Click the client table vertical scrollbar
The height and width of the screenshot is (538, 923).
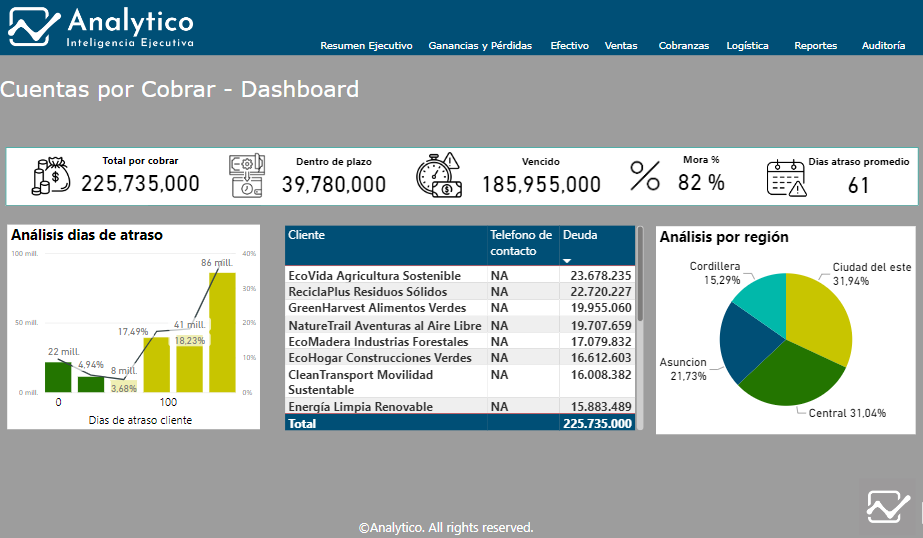[640, 275]
